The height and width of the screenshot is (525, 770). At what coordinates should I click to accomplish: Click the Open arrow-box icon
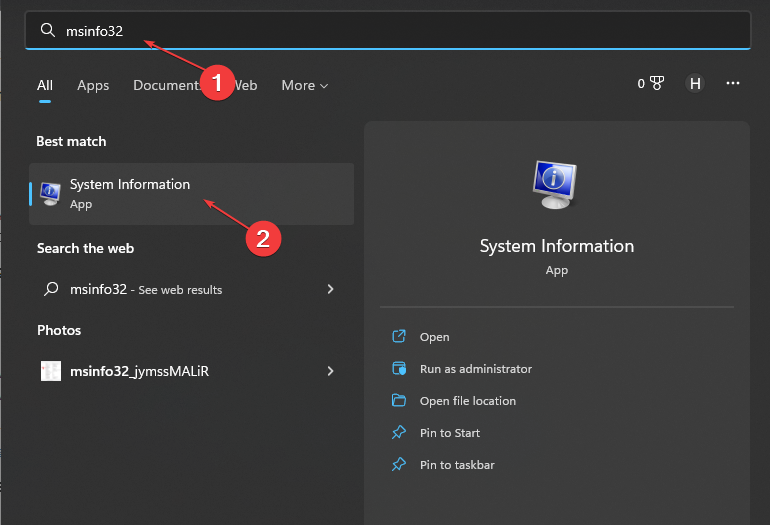[x=399, y=336]
